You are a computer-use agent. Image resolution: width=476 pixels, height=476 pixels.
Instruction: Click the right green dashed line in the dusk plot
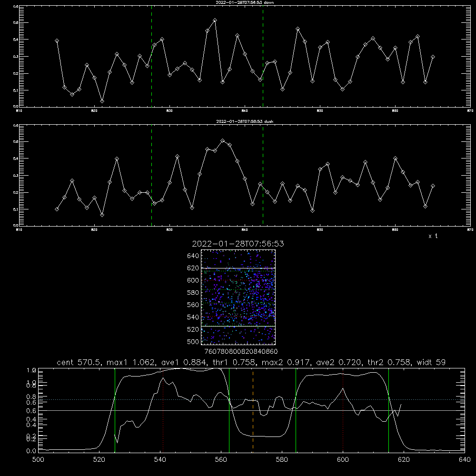point(263,176)
